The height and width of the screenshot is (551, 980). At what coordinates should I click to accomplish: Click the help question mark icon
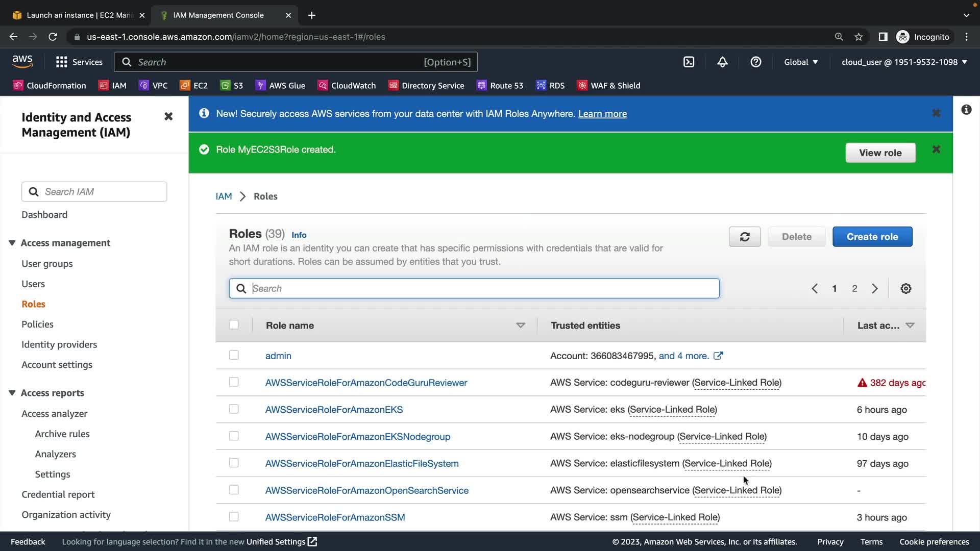point(755,62)
